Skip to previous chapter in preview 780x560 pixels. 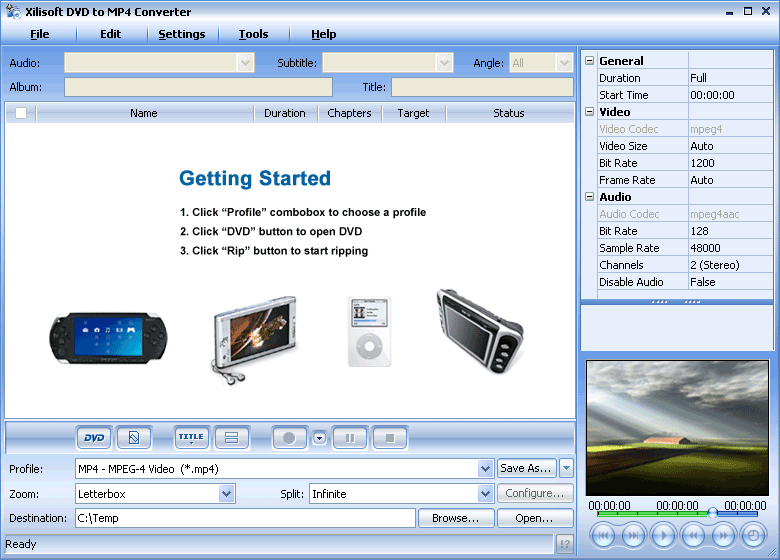coord(603,536)
